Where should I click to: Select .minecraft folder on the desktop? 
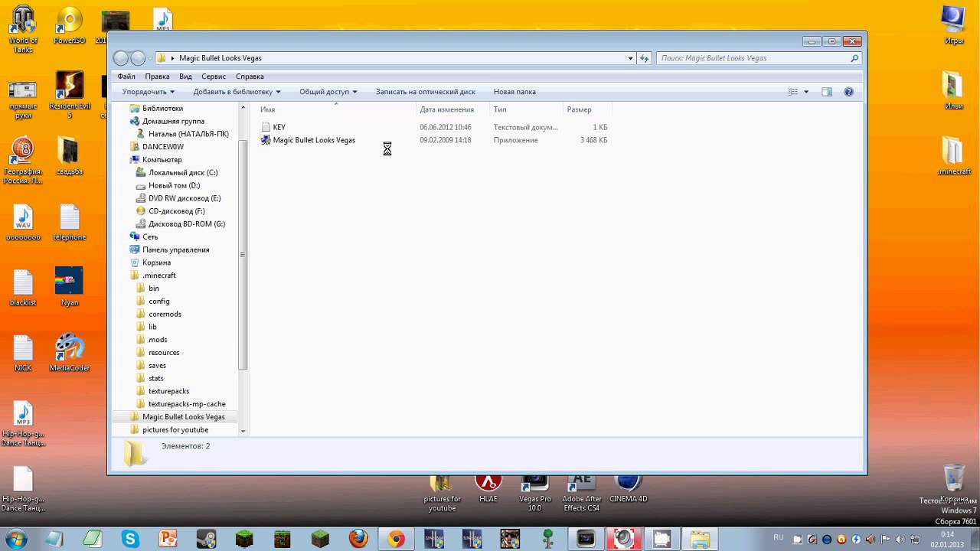click(x=953, y=156)
